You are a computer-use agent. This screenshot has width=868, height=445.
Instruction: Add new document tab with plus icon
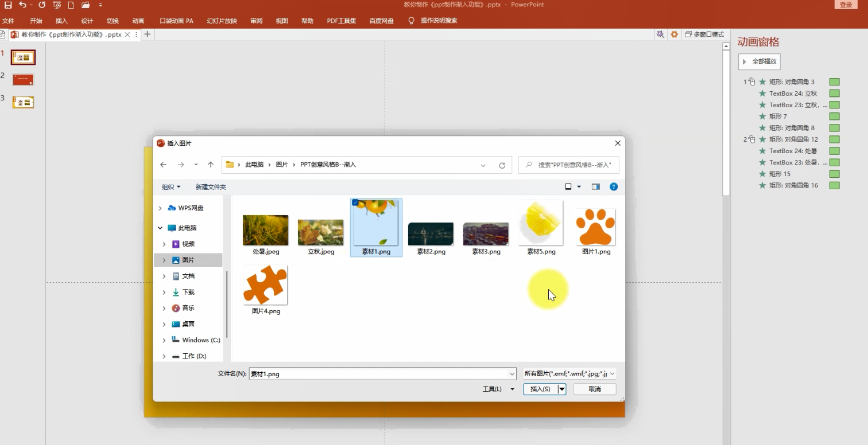click(147, 34)
